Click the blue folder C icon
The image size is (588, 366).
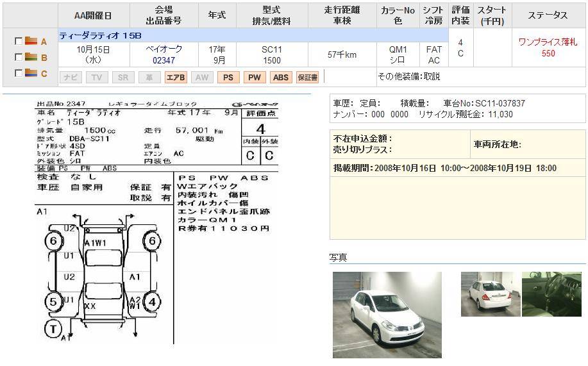tap(31, 73)
